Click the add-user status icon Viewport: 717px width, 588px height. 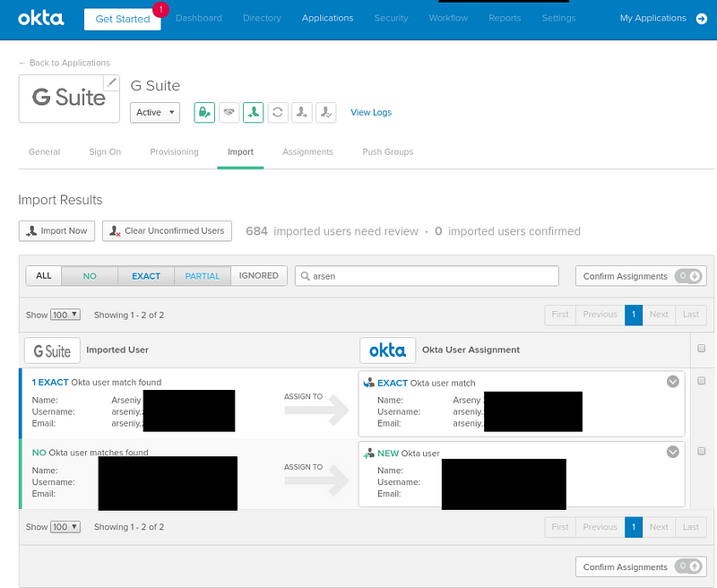[x=302, y=112]
